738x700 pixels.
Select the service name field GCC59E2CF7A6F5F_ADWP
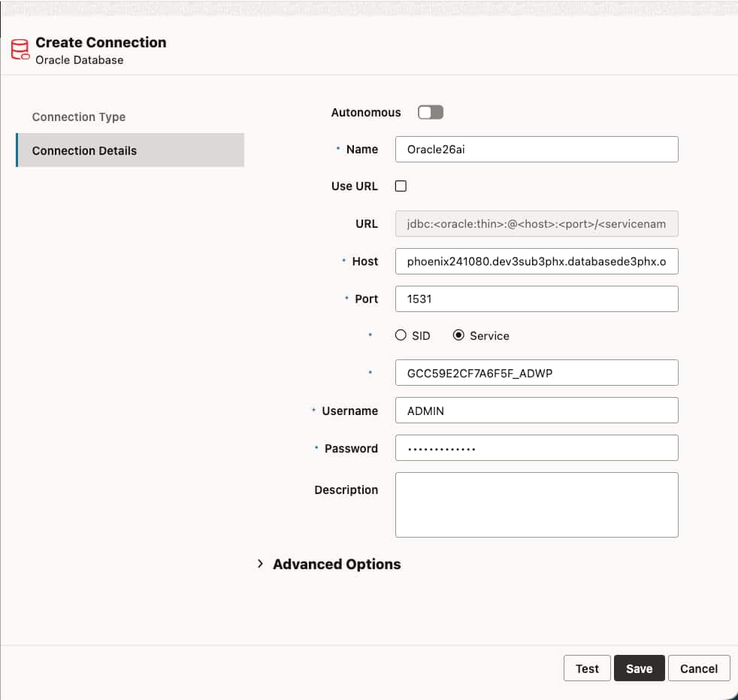536,372
